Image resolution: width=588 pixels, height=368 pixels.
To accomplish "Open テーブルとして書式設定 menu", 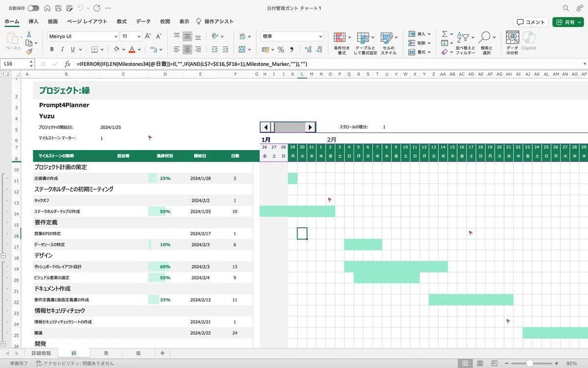I will tap(365, 43).
